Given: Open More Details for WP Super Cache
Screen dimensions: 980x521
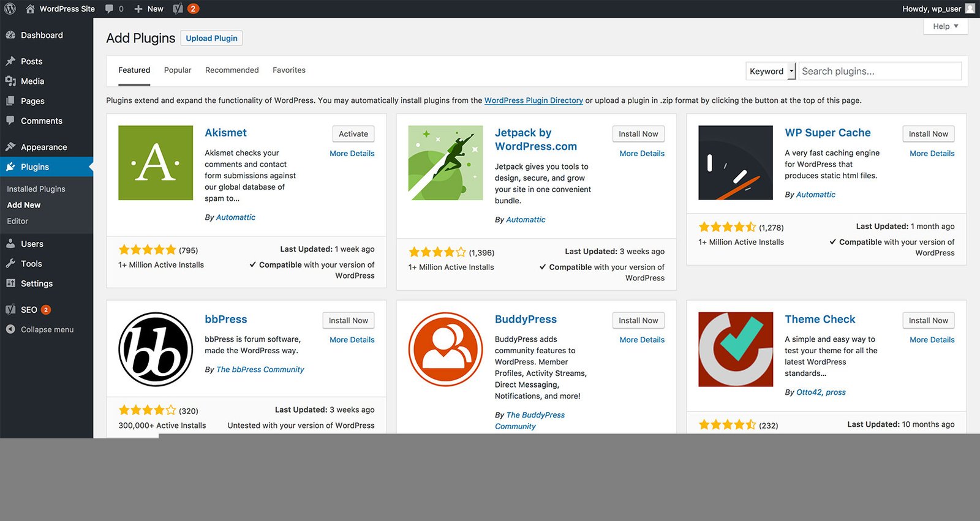Looking at the screenshot, I should coord(932,154).
